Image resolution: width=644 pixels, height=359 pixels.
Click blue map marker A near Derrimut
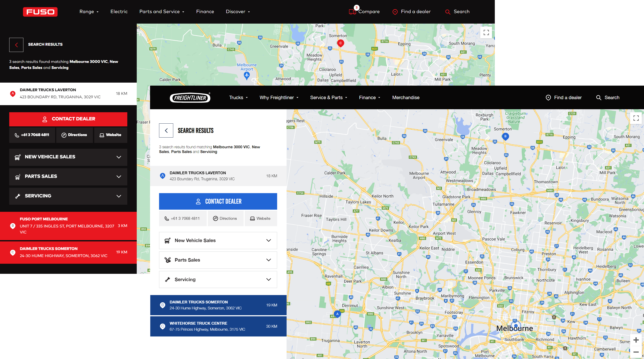(337, 314)
